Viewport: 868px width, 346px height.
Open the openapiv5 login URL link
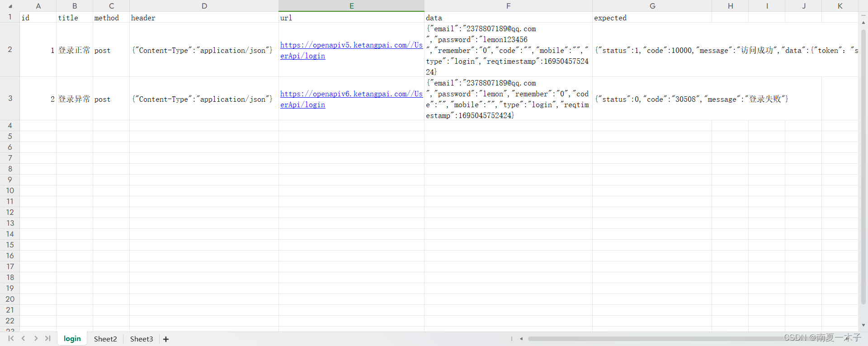[351, 50]
